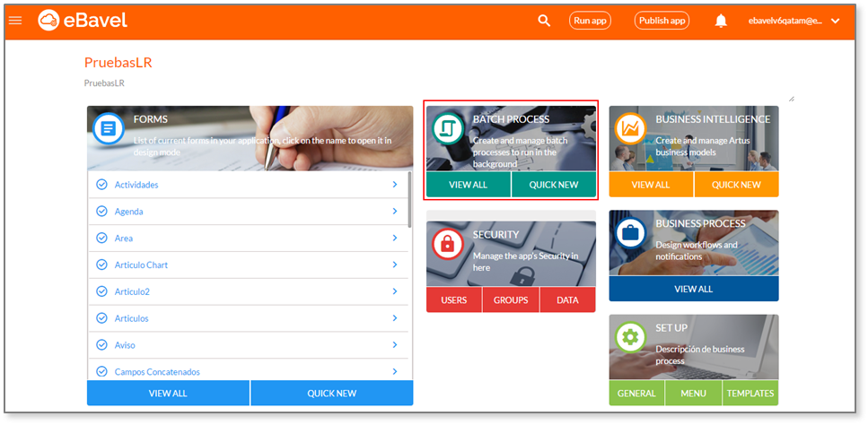Click the blue Business Process briefcase icon
The image size is (868, 425).
click(x=630, y=232)
